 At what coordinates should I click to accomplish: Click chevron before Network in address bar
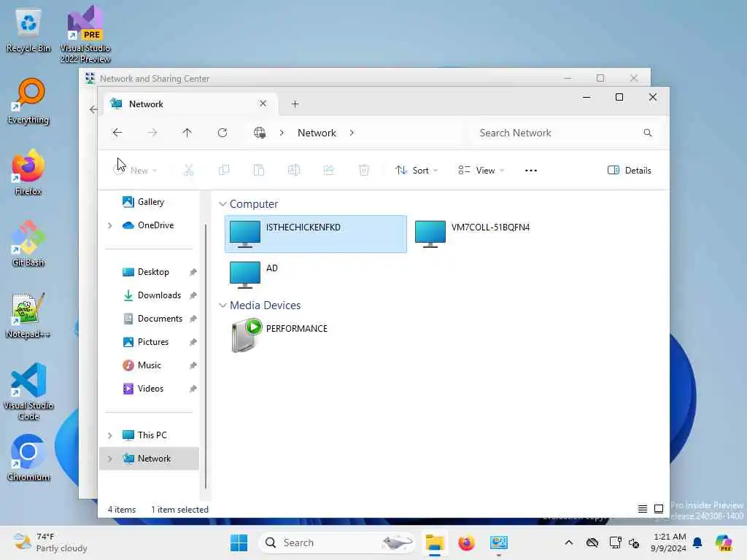pos(282,133)
